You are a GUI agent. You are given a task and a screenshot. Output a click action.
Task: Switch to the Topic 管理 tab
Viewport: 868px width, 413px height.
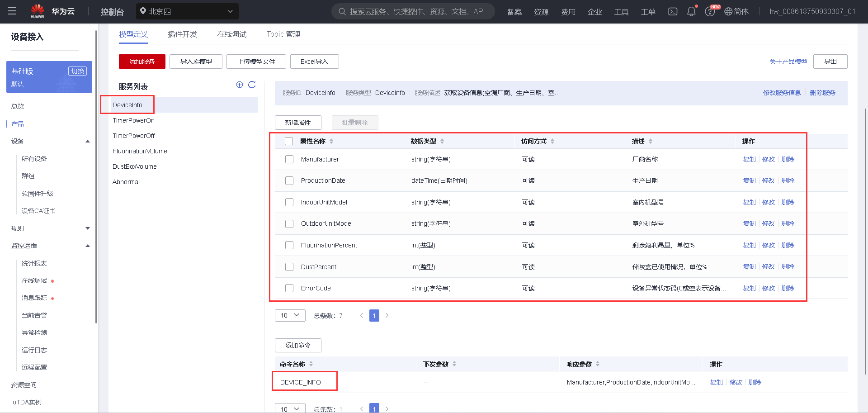pos(283,34)
